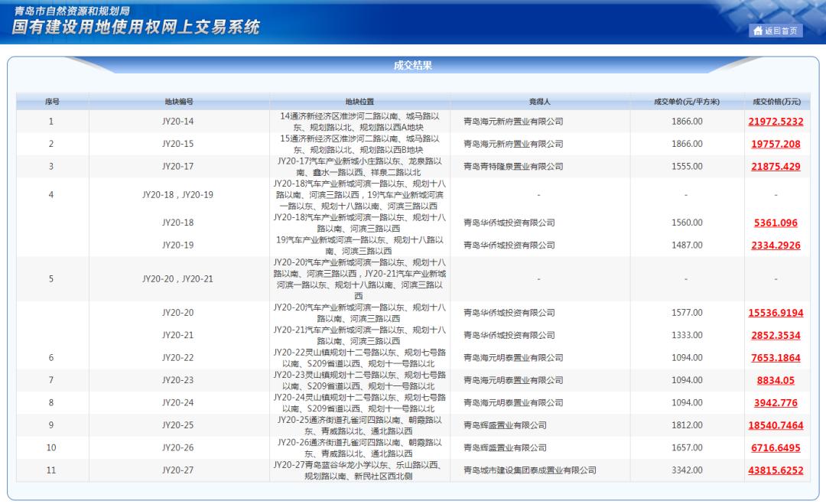Image resolution: width=826 pixels, height=504 pixels.
Task: Select the 成交结果 panel title bar
Action: pos(411,67)
